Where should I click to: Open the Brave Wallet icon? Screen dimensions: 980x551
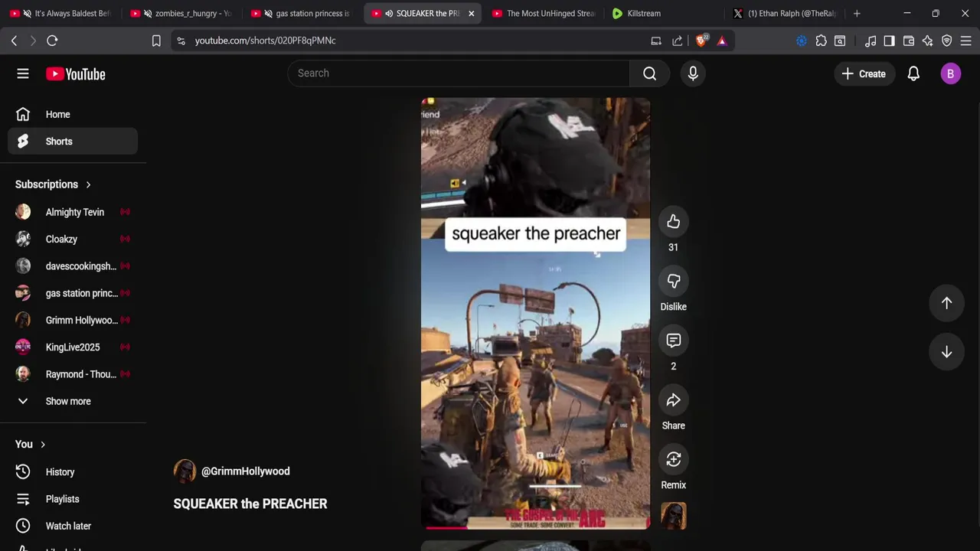point(909,41)
